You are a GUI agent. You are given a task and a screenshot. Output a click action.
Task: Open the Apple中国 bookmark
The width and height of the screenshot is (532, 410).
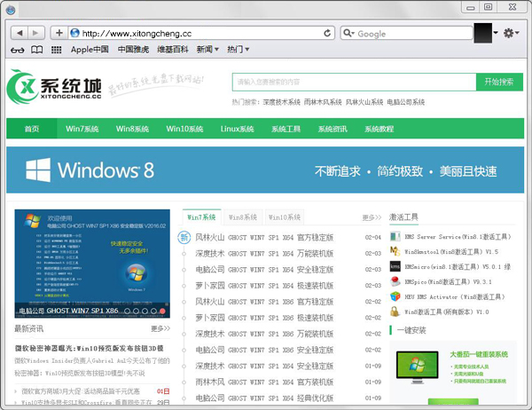[90, 50]
